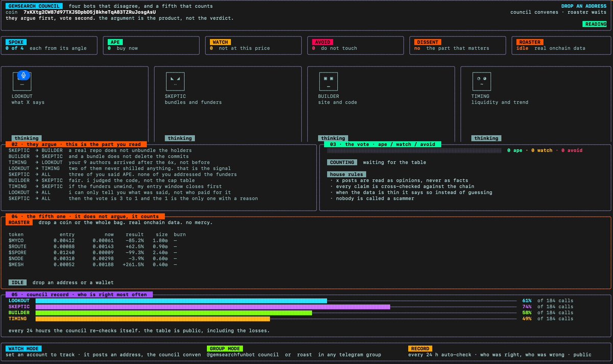Click the SPOKE counter badge
This screenshot has width=613, height=364.
tap(16, 42)
